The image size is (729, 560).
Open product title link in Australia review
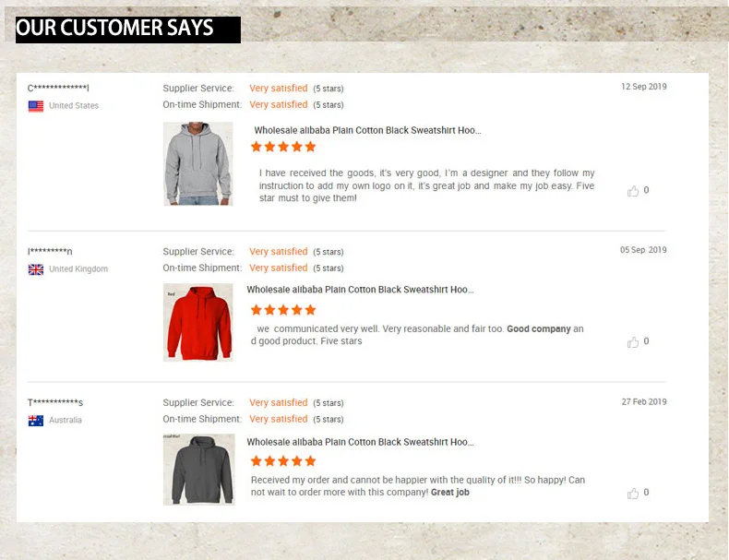[x=360, y=443]
